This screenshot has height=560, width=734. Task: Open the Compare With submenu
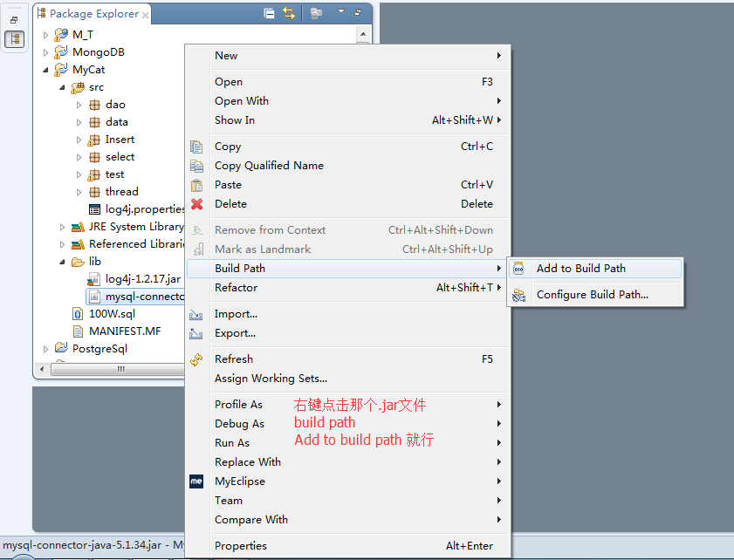coord(348,520)
